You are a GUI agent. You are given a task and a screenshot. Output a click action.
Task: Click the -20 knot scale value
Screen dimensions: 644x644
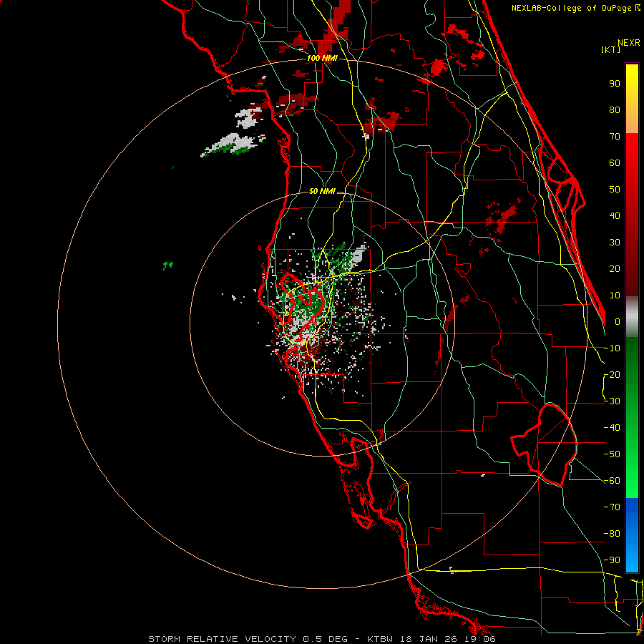612,375
